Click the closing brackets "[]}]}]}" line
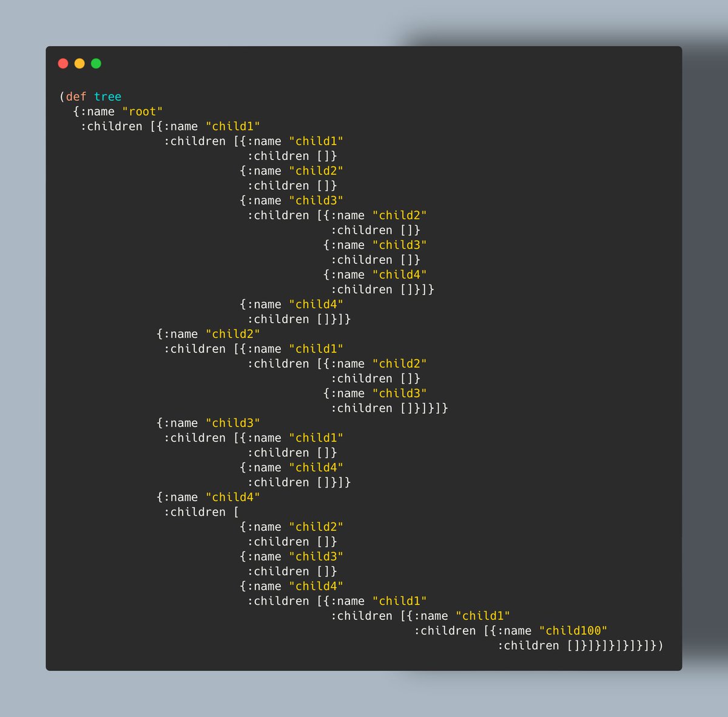Screen dimensions: 728x717 pyautogui.click(x=424, y=408)
